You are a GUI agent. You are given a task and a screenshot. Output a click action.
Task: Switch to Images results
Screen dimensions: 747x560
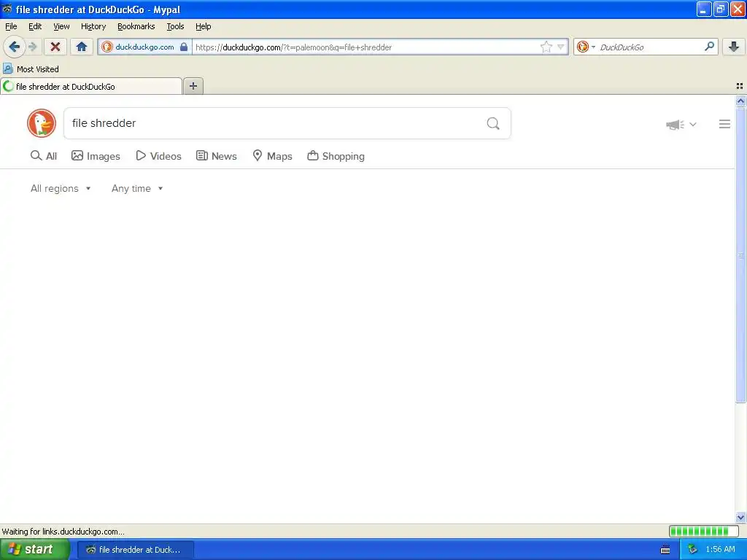click(x=96, y=156)
